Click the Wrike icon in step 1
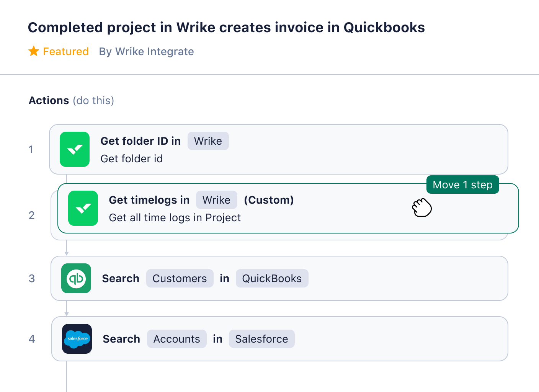 [75, 149]
